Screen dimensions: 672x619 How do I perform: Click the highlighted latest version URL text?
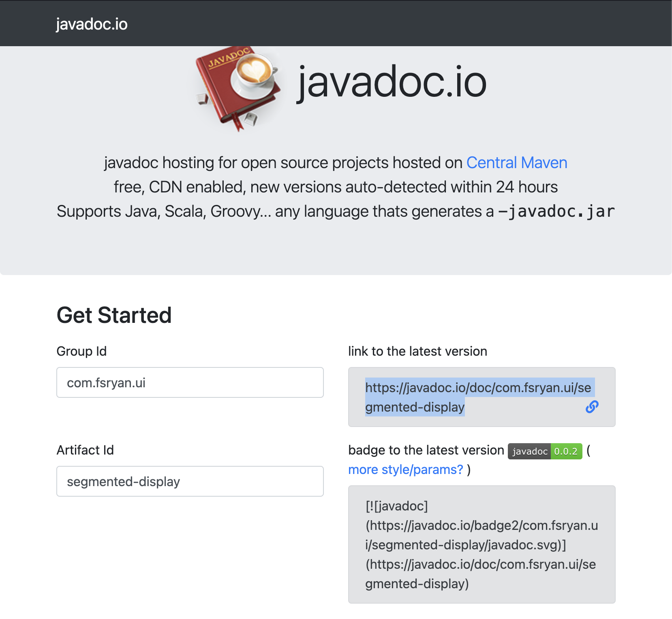tap(478, 397)
